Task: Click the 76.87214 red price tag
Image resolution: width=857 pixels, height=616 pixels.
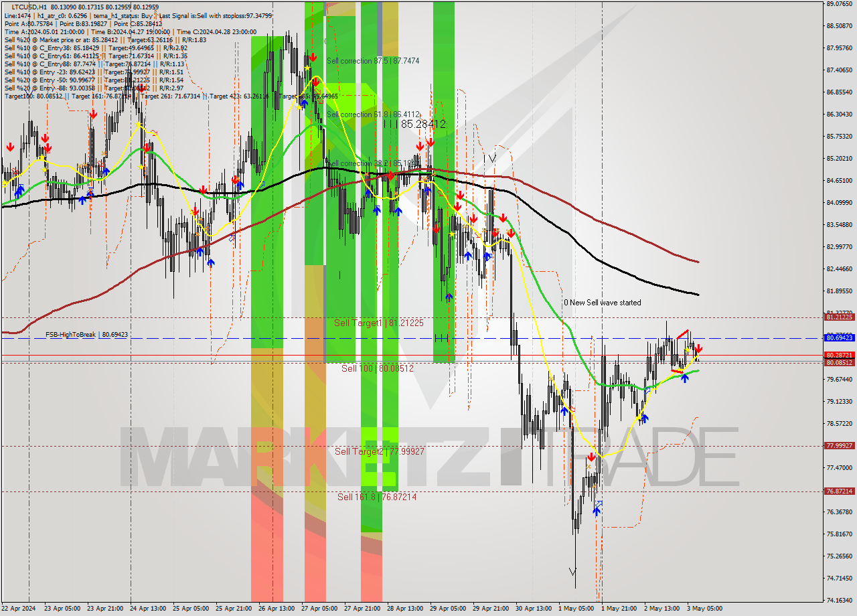Action: tap(839, 491)
